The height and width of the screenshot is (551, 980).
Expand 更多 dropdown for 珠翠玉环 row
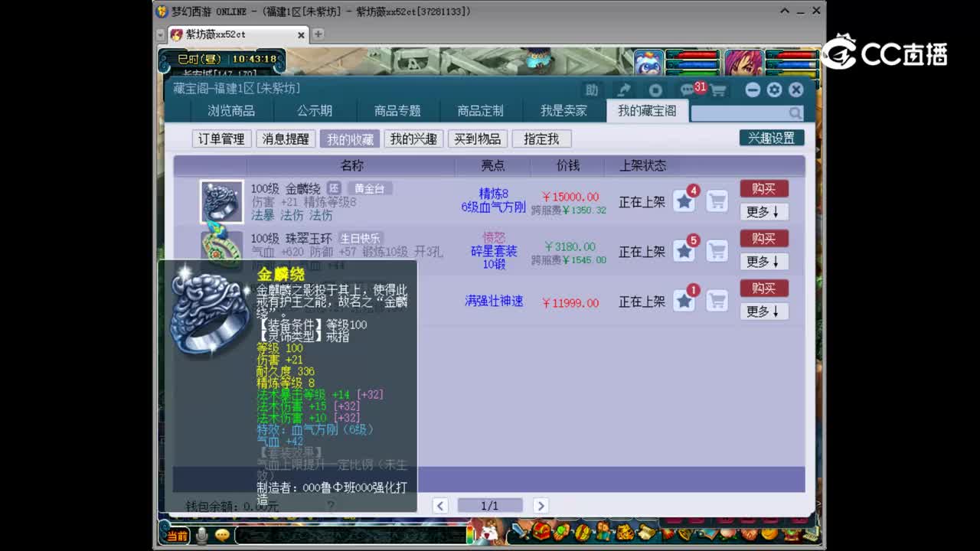click(x=764, y=261)
